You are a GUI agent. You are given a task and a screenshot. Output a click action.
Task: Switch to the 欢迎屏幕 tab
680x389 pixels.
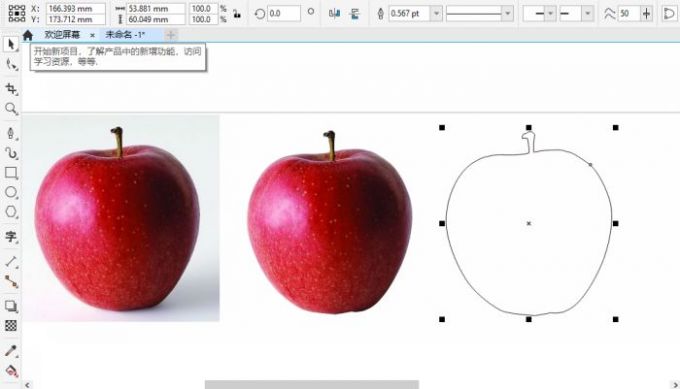pos(62,35)
